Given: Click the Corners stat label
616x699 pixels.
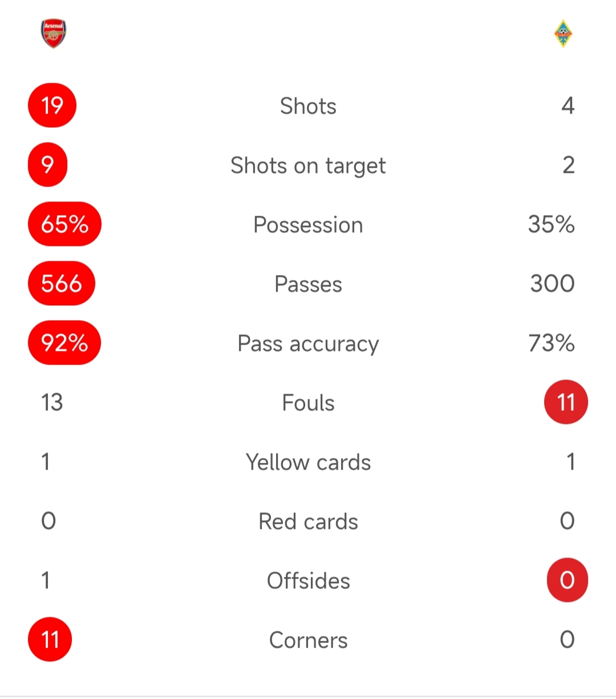Looking at the screenshot, I should tap(308, 640).
